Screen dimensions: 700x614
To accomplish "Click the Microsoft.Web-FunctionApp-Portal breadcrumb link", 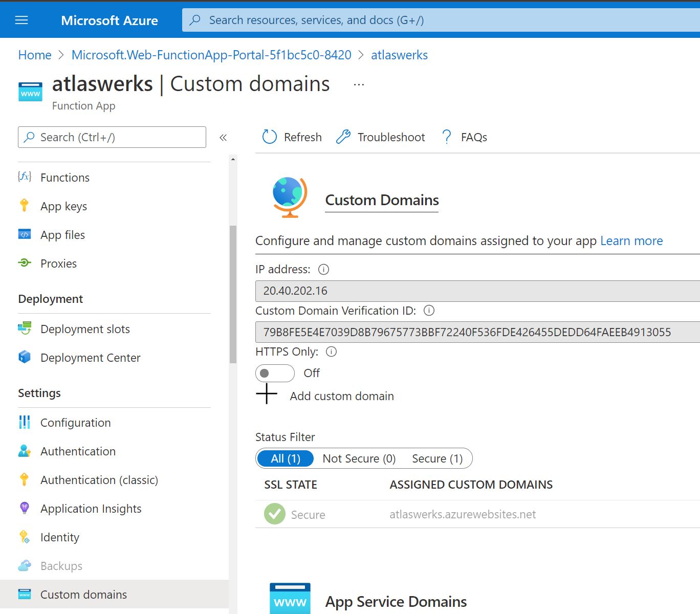I will 211,55.
